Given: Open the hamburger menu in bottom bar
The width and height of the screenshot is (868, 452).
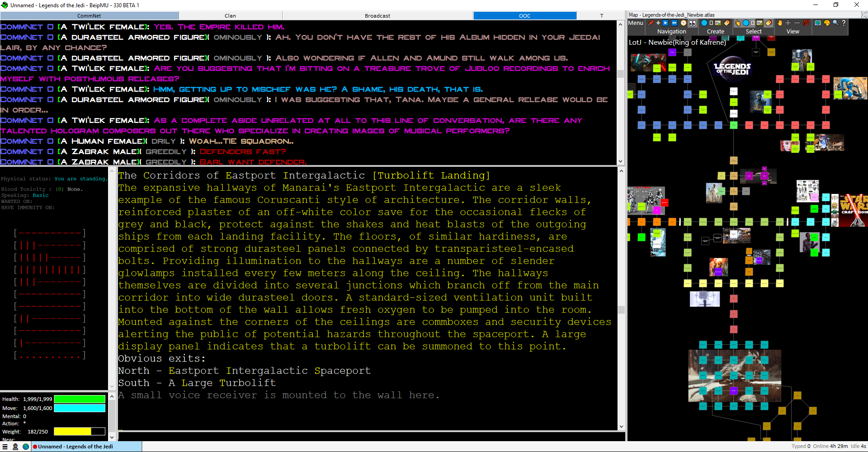Looking at the screenshot, I should tap(5, 447).
